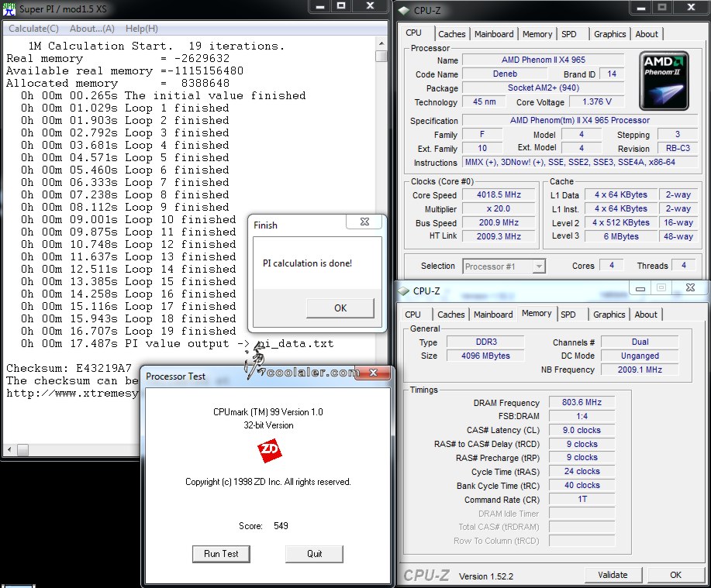
Task: Open Graphics tab in the CPU-Z processor window
Action: (x=610, y=34)
